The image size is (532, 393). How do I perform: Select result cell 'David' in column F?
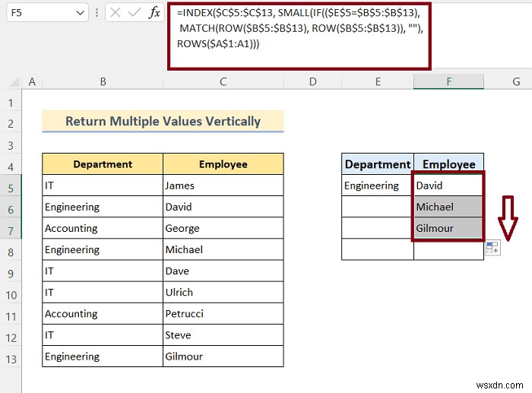(x=448, y=185)
